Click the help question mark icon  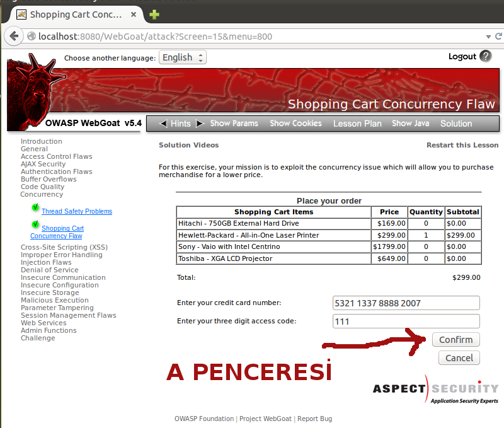tap(485, 56)
